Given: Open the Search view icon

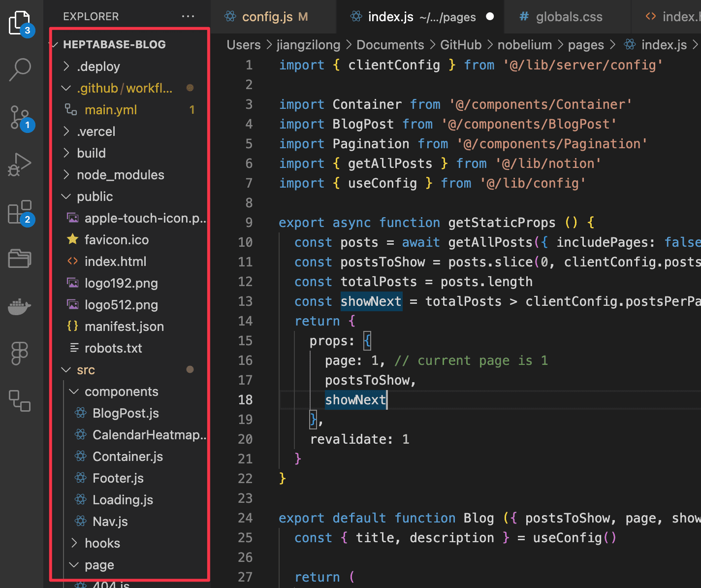Looking at the screenshot, I should pos(20,69).
